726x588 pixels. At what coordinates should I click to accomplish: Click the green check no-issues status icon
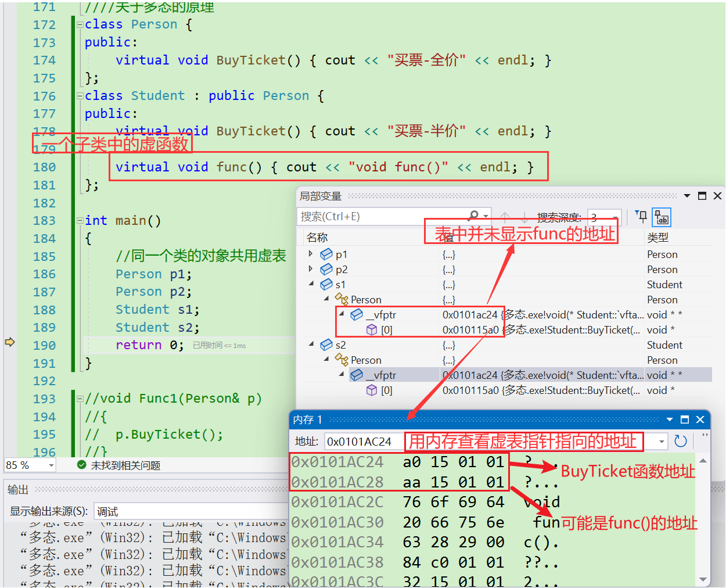[82, 465]
